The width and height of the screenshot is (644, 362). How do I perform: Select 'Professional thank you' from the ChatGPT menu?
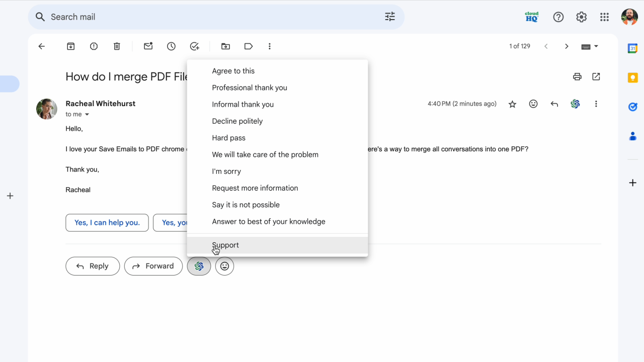point(250,87)
